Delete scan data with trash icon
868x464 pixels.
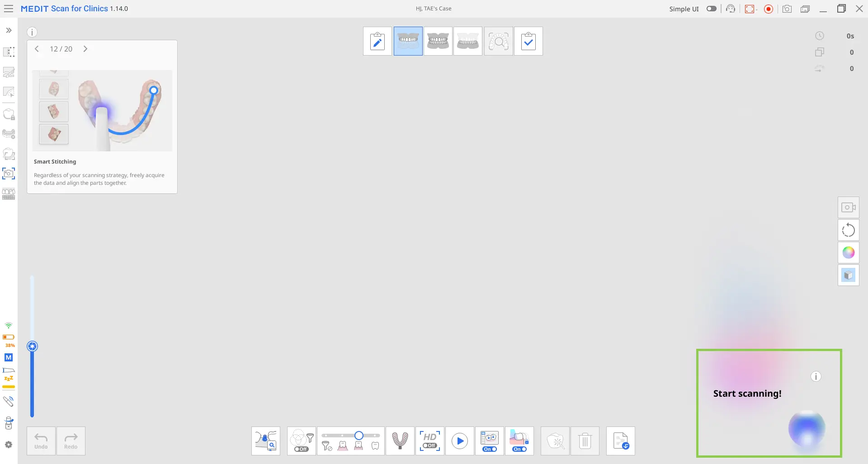click(585, 441)
